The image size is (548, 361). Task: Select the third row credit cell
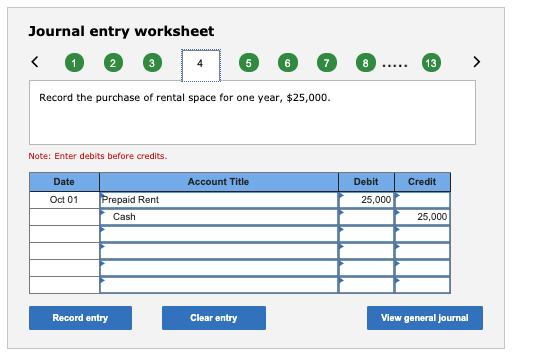coord(423,234)
